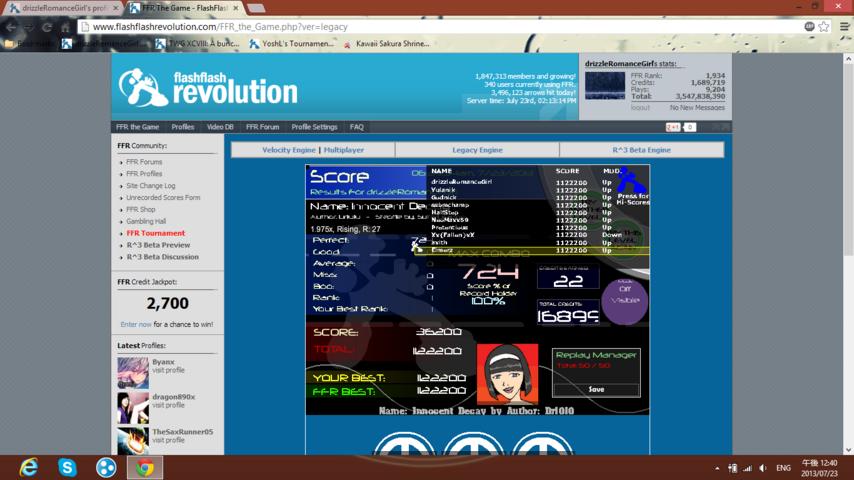This screenshot has width=854, height=480.
Task: Click the browser forward arrow
Action: [x=29, y=27]
